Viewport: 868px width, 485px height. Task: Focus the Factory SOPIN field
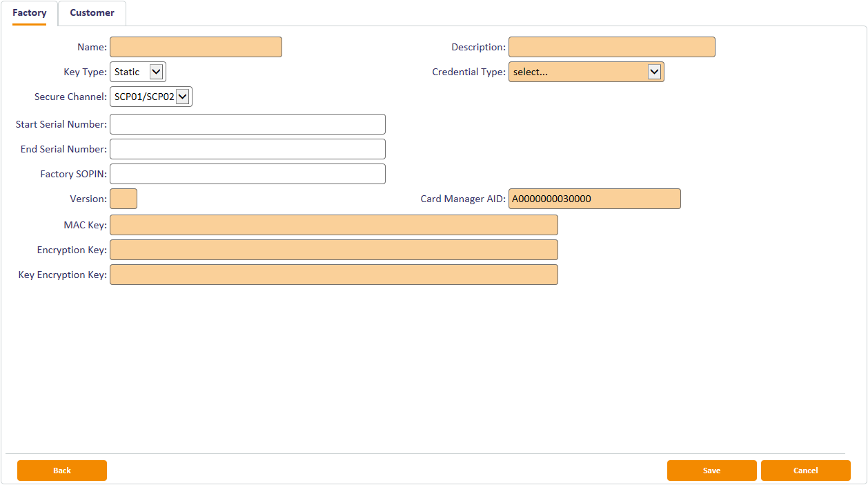click(x=247, y=174)
